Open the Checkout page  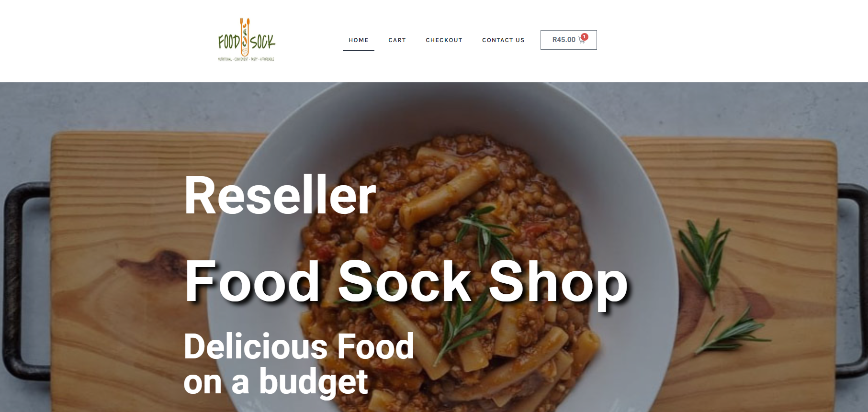point(444,40)
